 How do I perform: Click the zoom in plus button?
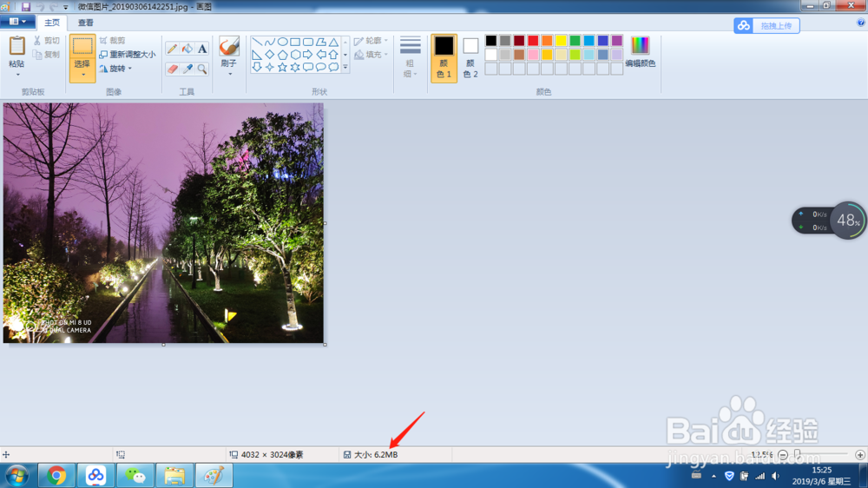[x=859, y=455]
